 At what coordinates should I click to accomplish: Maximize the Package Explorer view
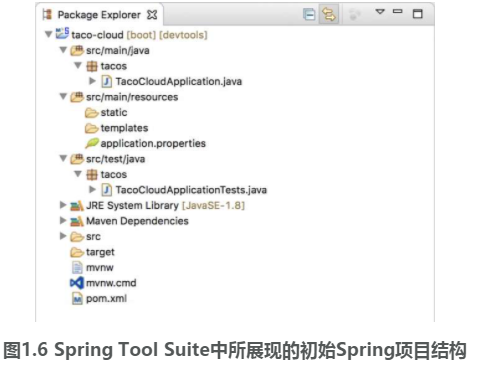click(x=417, y=14)
